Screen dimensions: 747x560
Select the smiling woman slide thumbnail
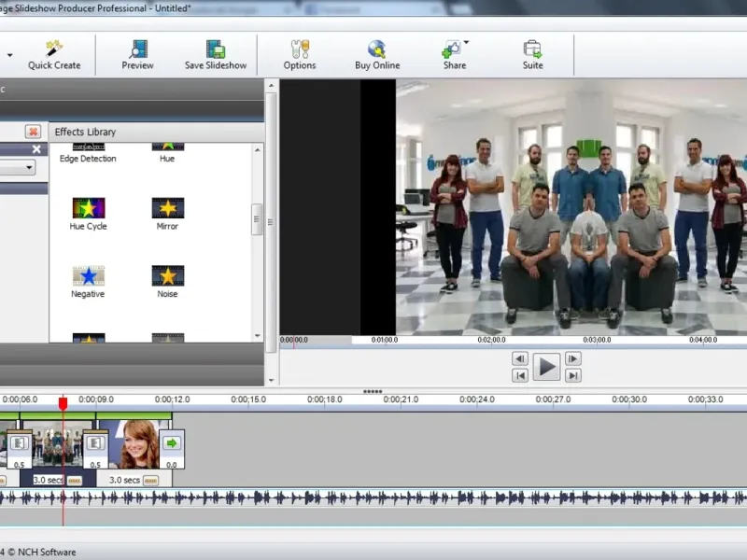[x=135, y=445]
